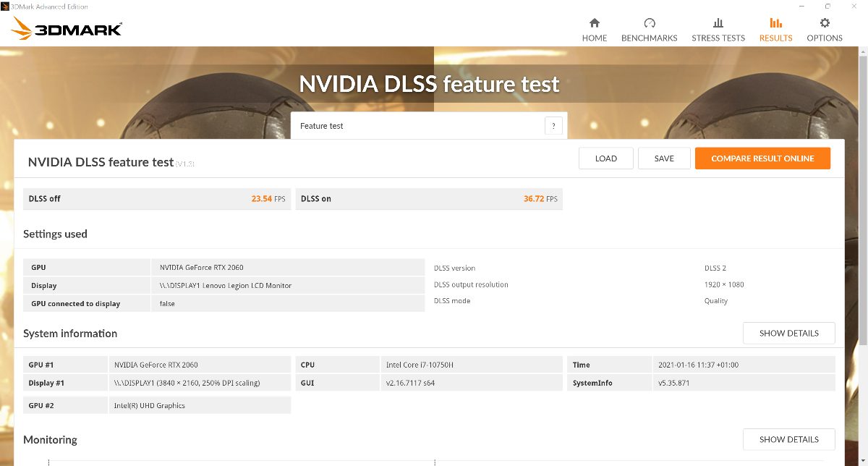
Task: Open the Benchmarks gauge icon
Action: [649, 23]
